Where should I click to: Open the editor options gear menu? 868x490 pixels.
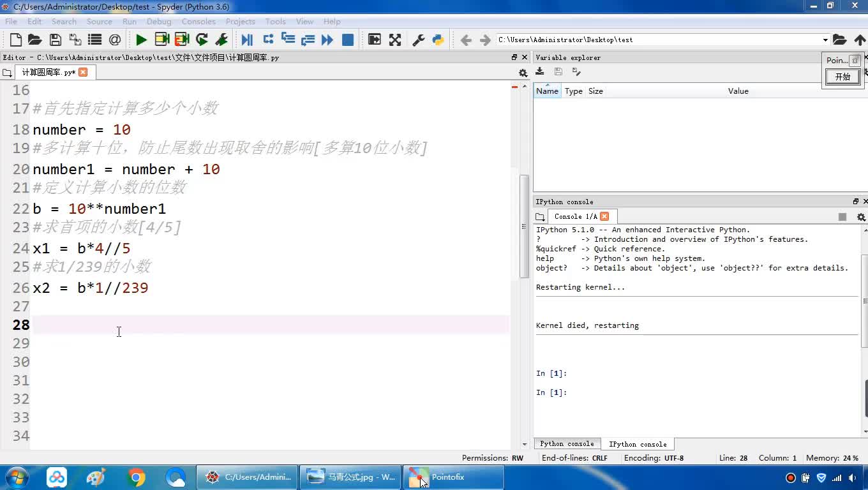pos(523,73)
